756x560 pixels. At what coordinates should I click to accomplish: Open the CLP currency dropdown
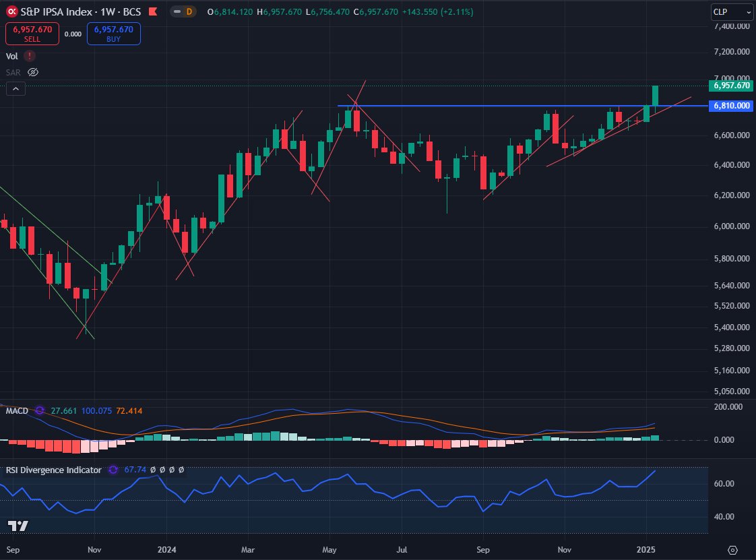(x=730, y=11)
